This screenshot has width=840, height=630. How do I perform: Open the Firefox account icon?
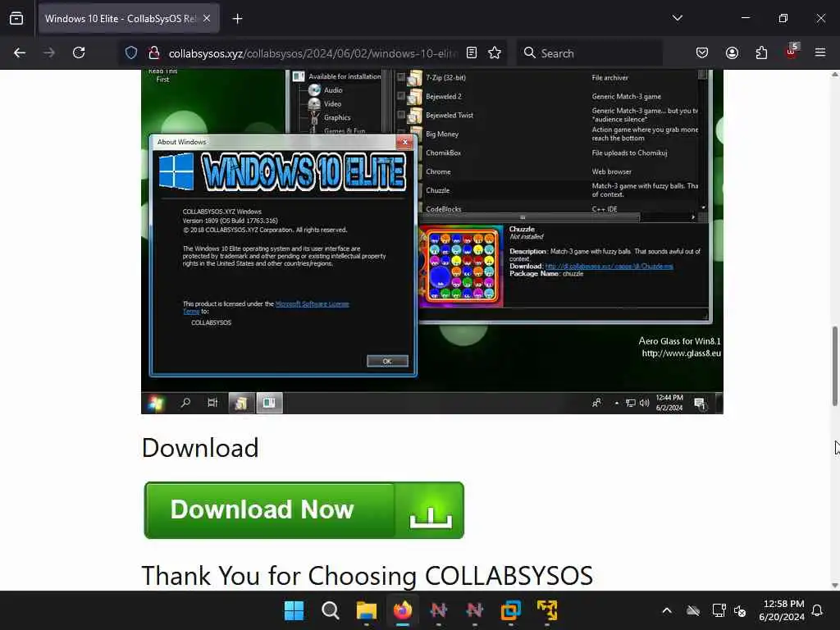(732, 52)
